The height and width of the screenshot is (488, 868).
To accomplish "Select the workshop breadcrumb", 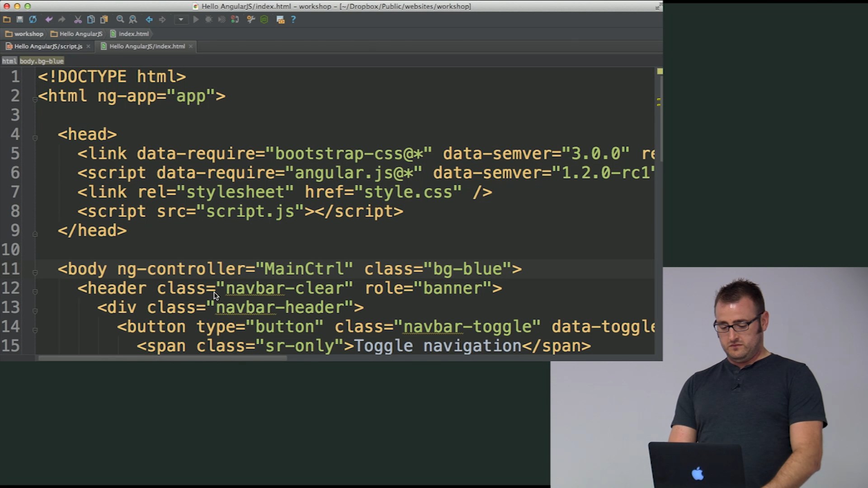I will pyautogui.click(x=24, y=34).
